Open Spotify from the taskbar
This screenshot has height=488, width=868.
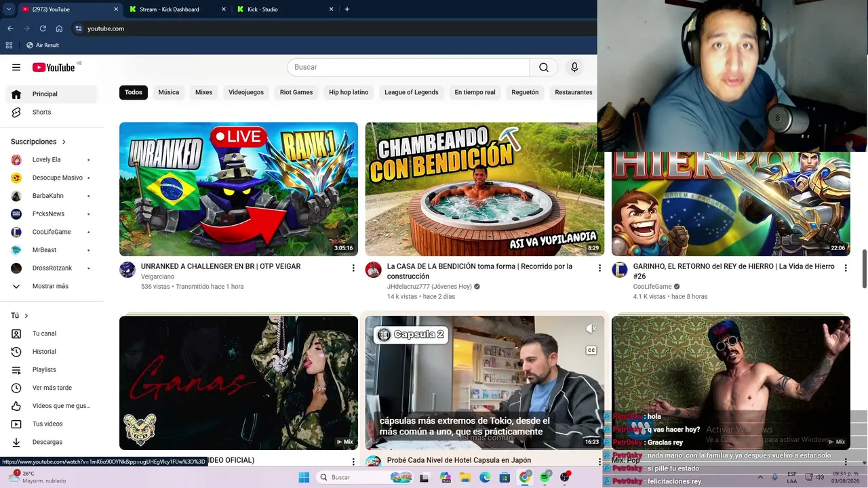click(x=545, y=477)
